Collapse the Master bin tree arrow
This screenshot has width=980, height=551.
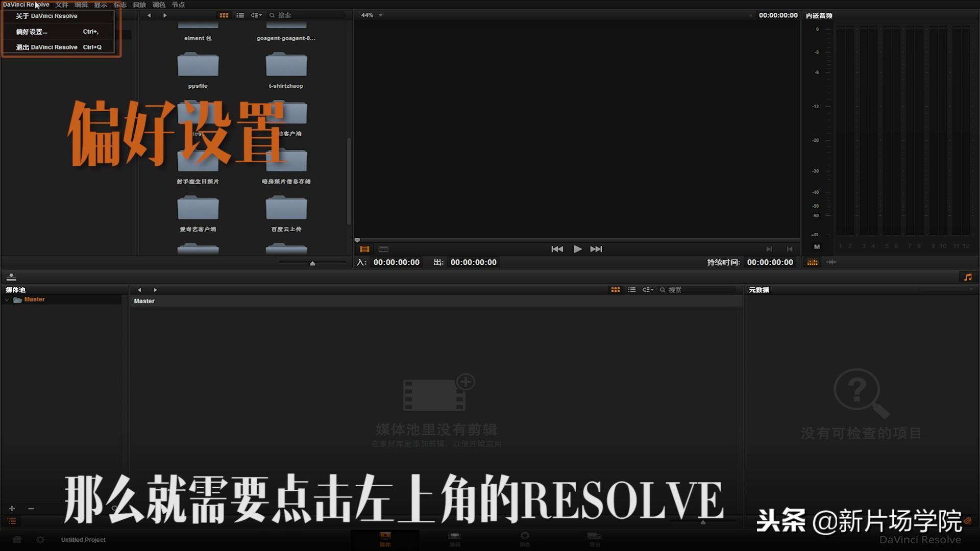[x=7, y=300]
